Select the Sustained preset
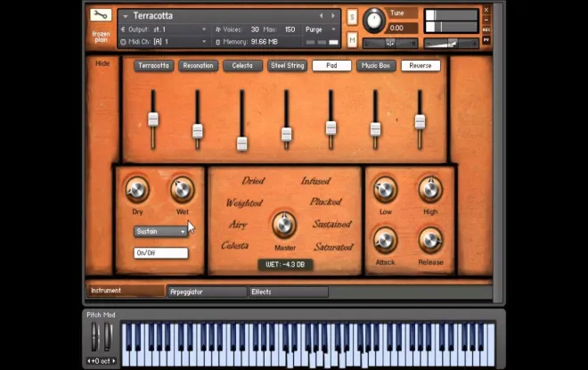Viewport: 588px width, 370px height. (x=332, y=224)
